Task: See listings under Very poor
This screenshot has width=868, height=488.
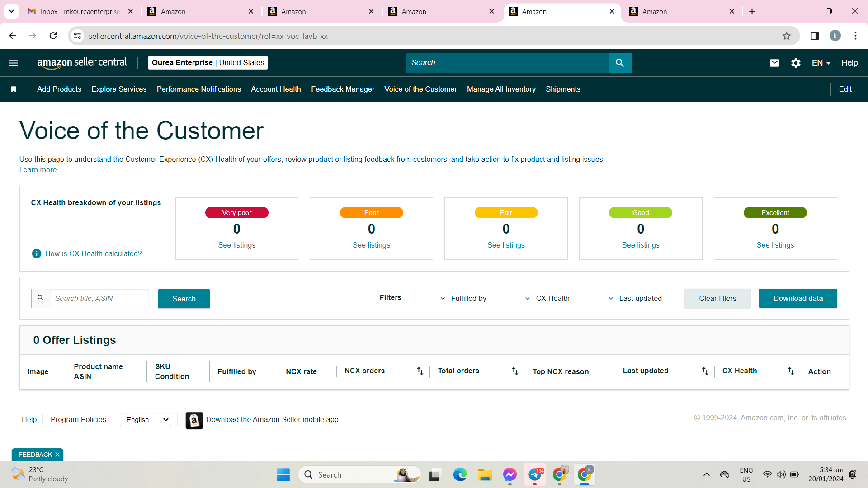Action: click(x=237, y=245)
